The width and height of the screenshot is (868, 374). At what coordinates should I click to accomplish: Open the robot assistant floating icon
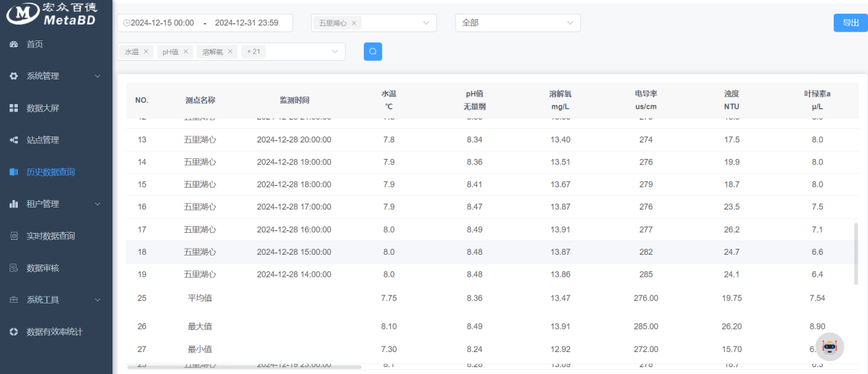[830, 347]
